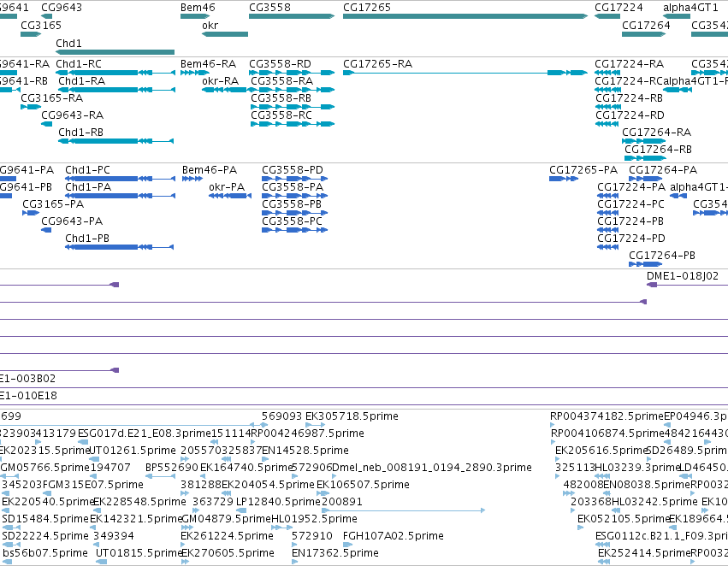The height and width of the screenshot is (566, 728).
Task: Select EST EN17362.5prime
Action: pyautogui.click(x=335, y=553)
